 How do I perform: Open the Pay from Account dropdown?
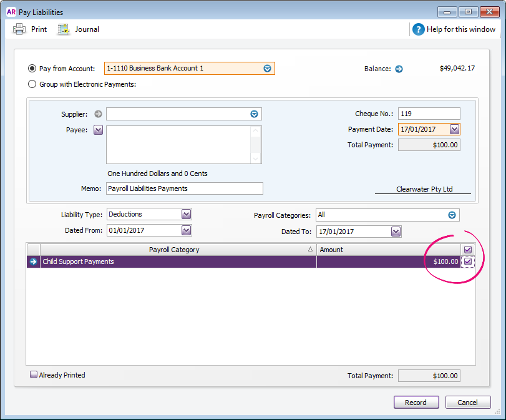coord(267,69)
